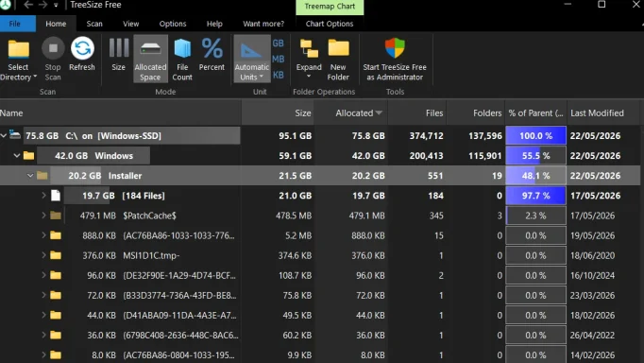Create a New Folder
This screenshot has width=644, height=363.
click(338, 59)
